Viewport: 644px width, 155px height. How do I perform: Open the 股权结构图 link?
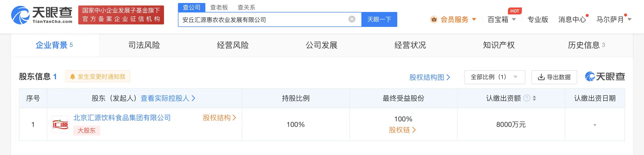(430, 77)
